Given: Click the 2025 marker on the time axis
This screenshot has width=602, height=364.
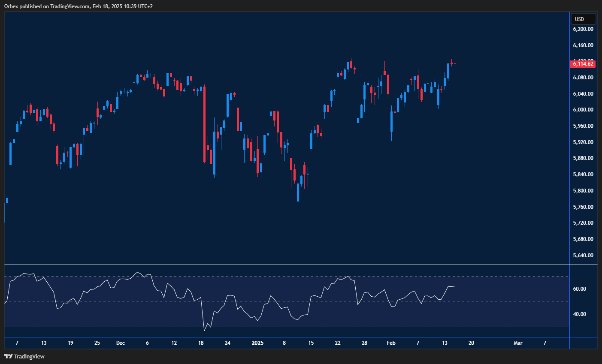Looking at the screenshot, I should 258,343.
